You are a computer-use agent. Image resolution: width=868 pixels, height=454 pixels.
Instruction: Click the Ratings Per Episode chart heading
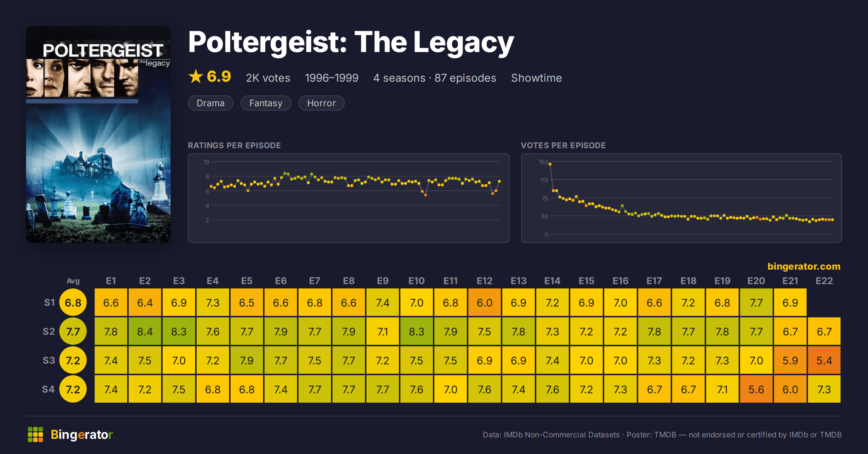pos(234,145)
